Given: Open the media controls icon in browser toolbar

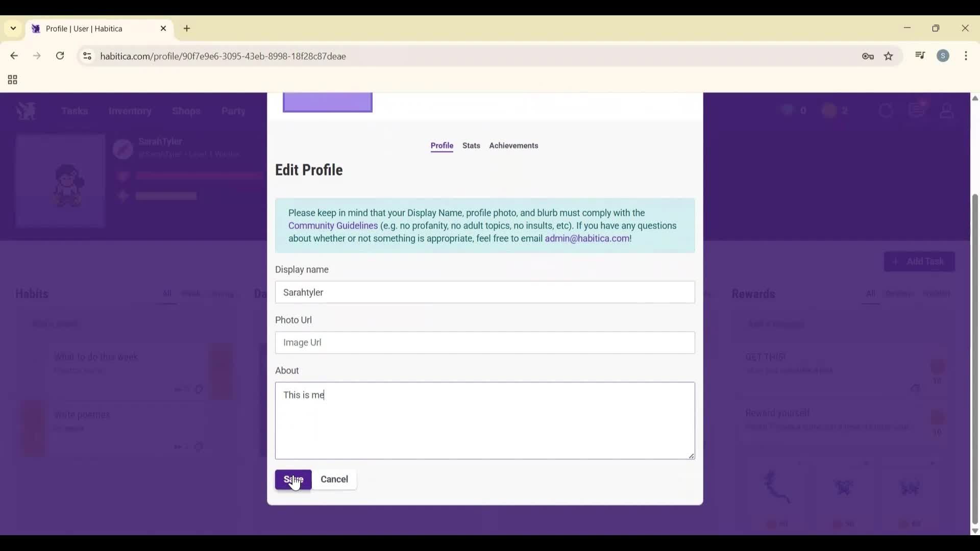Looking at the screenshot, I should (x=920, y=56).
